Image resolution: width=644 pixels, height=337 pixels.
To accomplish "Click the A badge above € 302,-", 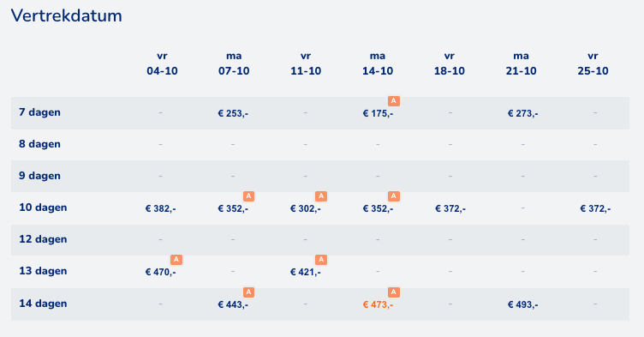I will [x=321, y=196].
